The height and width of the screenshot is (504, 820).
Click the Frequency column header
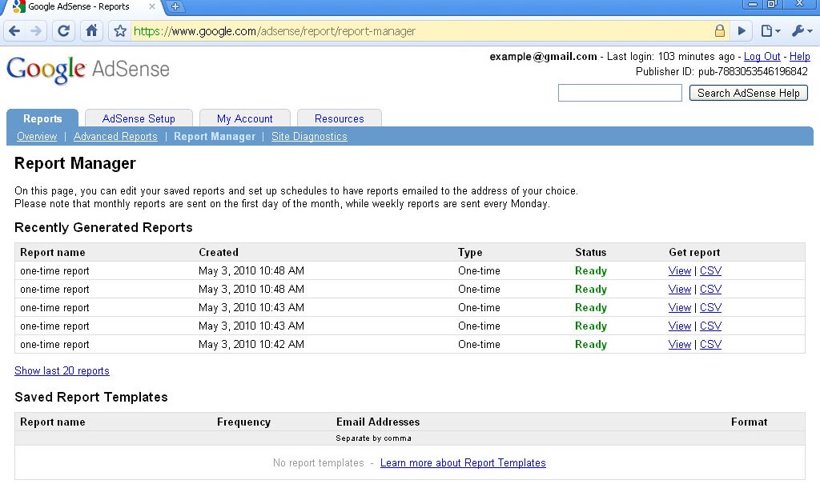tap(243, 422)
